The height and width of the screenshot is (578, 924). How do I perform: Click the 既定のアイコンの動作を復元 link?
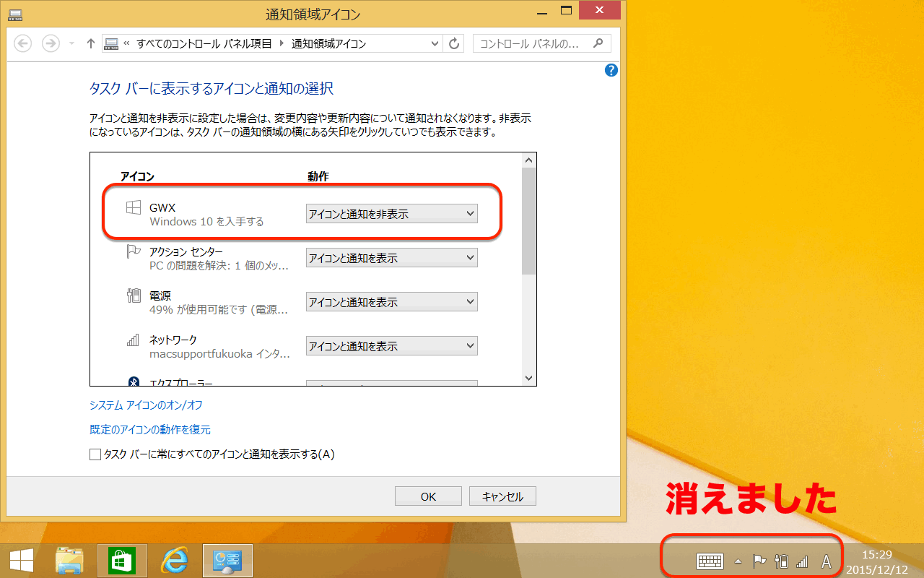(150, 430)
